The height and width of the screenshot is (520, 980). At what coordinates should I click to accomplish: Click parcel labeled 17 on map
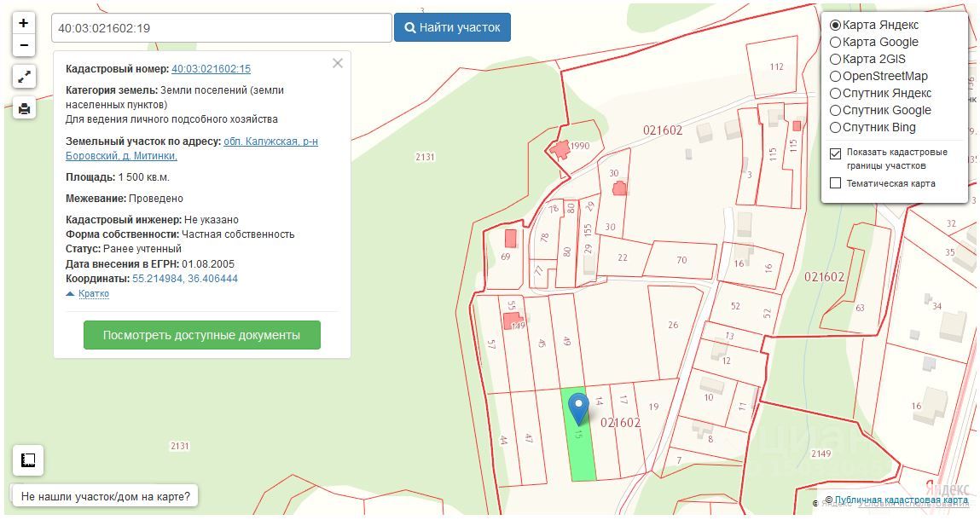click(623, 400)
